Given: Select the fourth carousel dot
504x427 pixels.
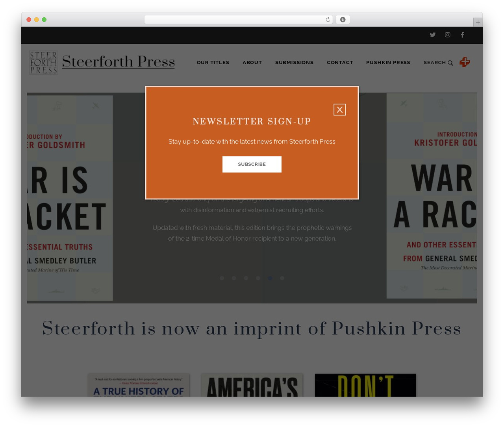Looking at the screenshot, I should [258, 278].
